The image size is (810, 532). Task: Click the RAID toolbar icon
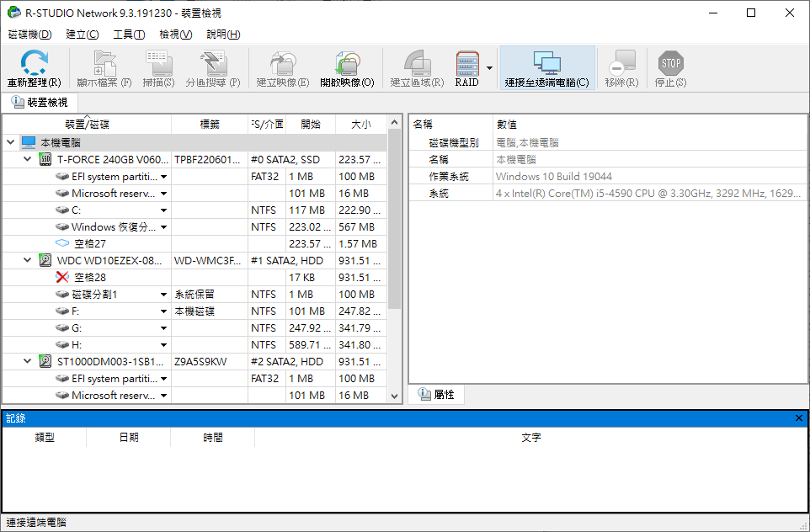[467, 63]
